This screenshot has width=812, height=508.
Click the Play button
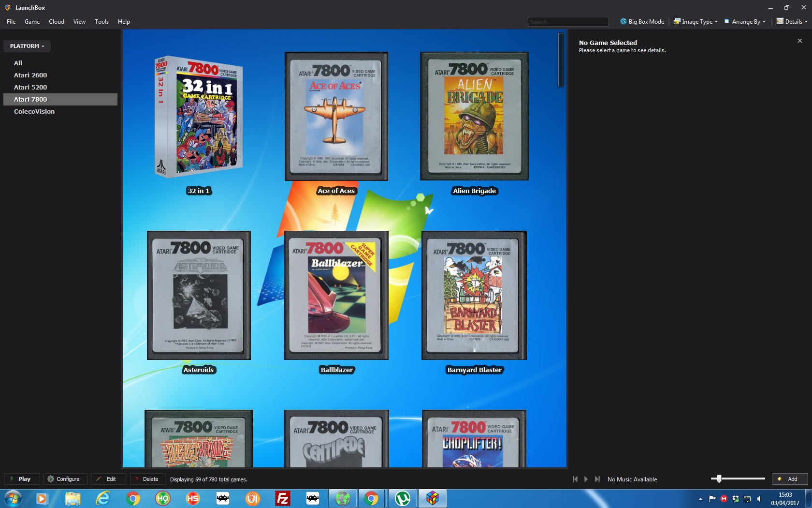click(x=21, y=479)
